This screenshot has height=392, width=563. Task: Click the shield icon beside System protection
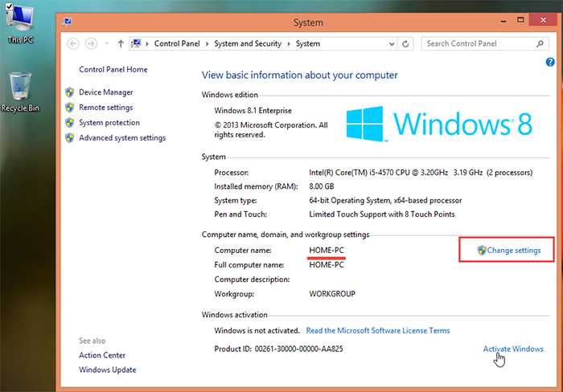pyautogui.click(x=70, y=122)
